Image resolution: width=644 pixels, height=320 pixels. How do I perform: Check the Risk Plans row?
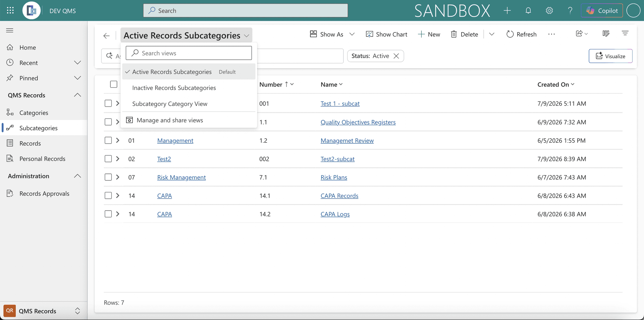pos(108,177)
